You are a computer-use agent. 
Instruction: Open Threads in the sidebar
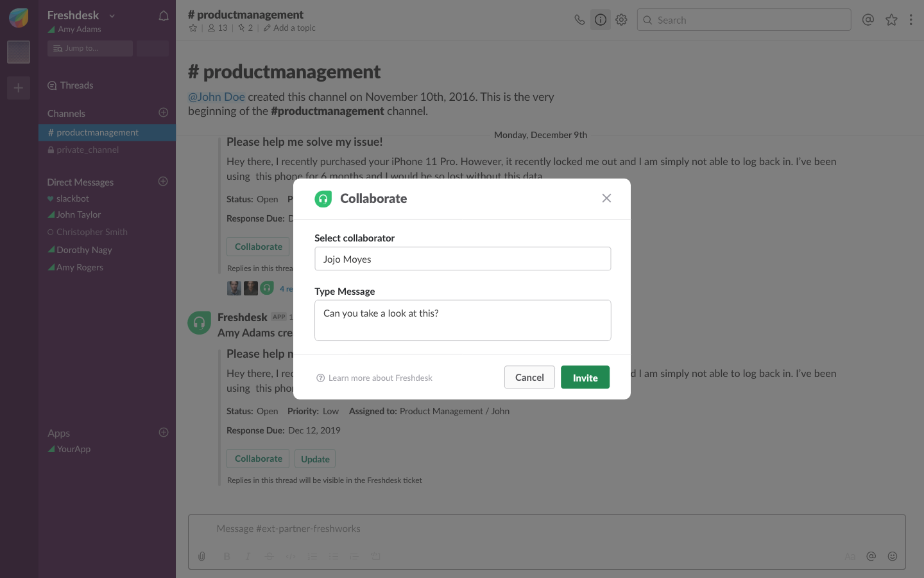[71, 85]
